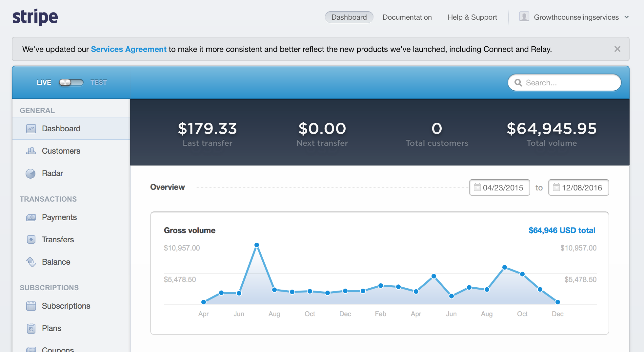Click the end date calendar icon
Viewport: 644px width, 352px height.
point(556,187)
